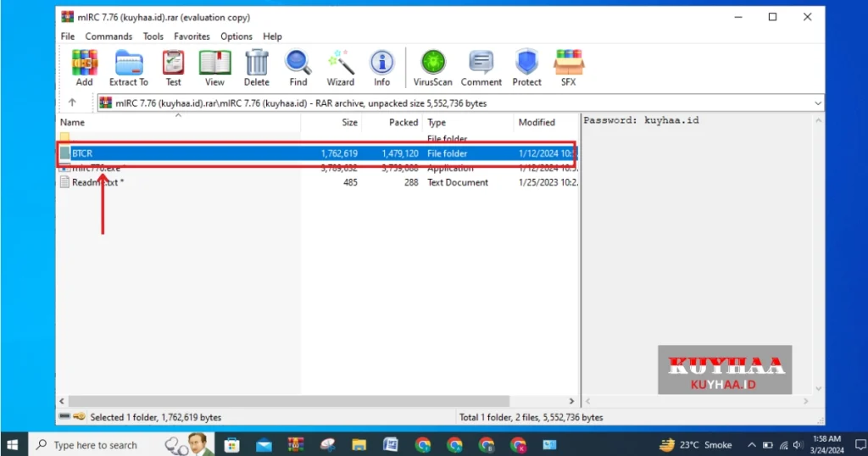Select the BTCR folder row

(x=318, y=153)
